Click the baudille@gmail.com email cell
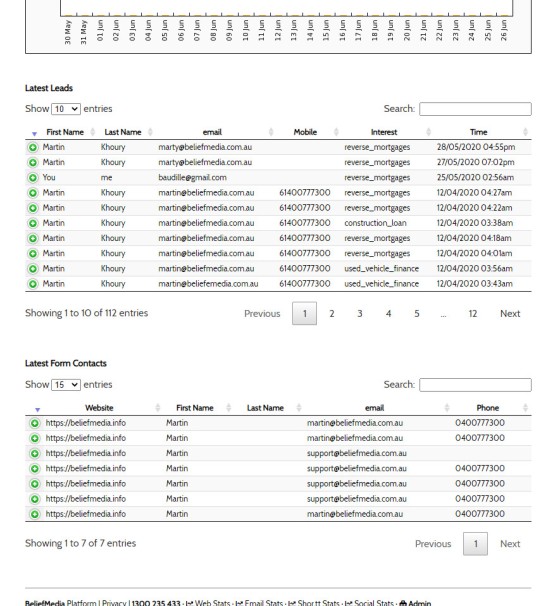Image resolution: width=560 pixels, height=606 pixels. click(192, 178)
